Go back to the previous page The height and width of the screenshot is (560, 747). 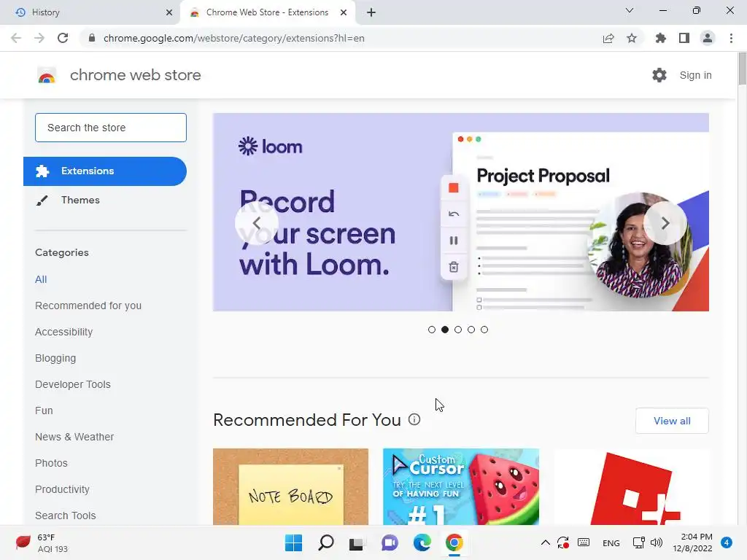pyautogui.click(x=16, y=38)
